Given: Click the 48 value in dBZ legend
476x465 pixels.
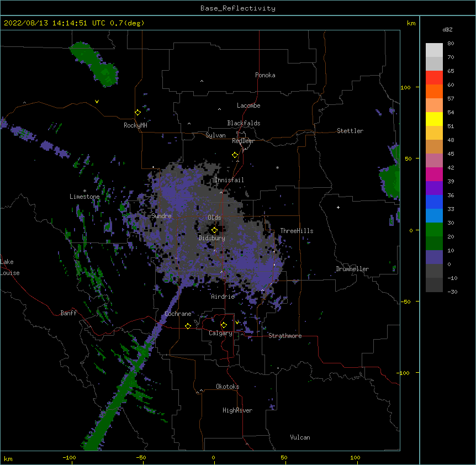Looking at the screenshot, I should (451, 140).
